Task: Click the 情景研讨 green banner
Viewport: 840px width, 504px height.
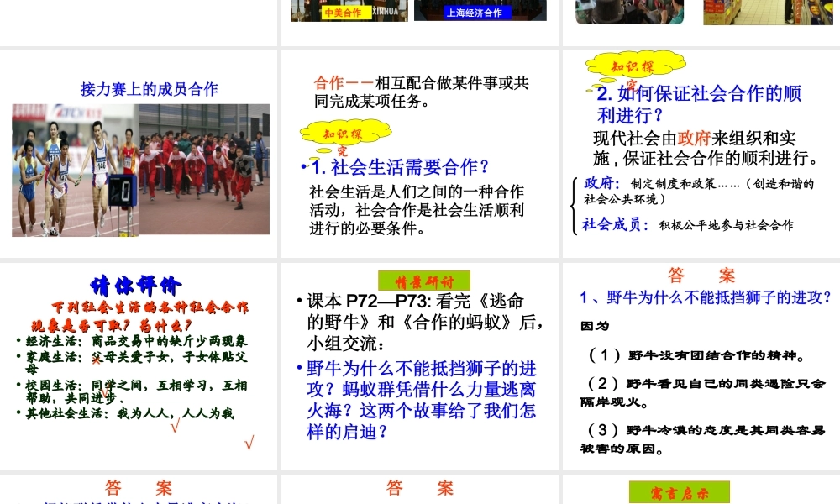Action: [x=424, y=281]
